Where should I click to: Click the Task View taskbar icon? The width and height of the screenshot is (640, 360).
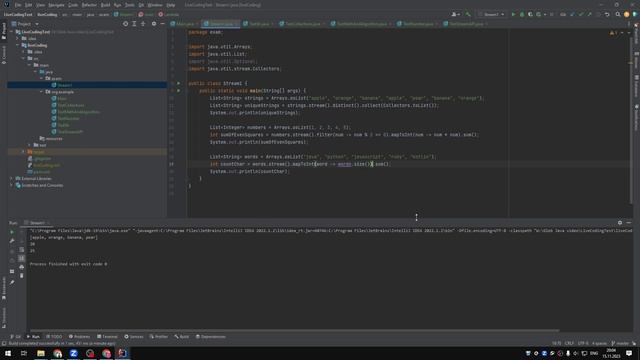[x=24, y=353]
